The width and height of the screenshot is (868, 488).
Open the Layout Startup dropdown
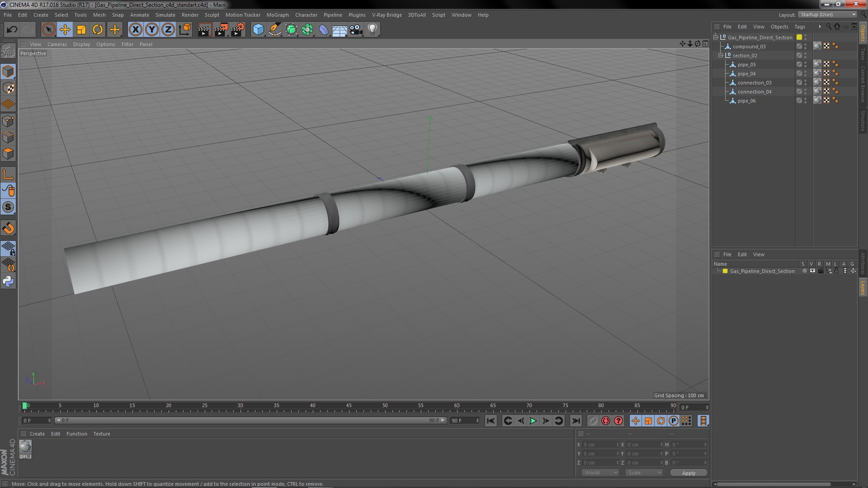point(828,14)
